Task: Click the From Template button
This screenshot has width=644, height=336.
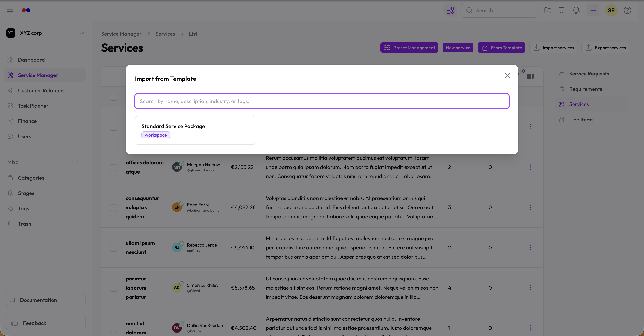Action: [501, 48]
